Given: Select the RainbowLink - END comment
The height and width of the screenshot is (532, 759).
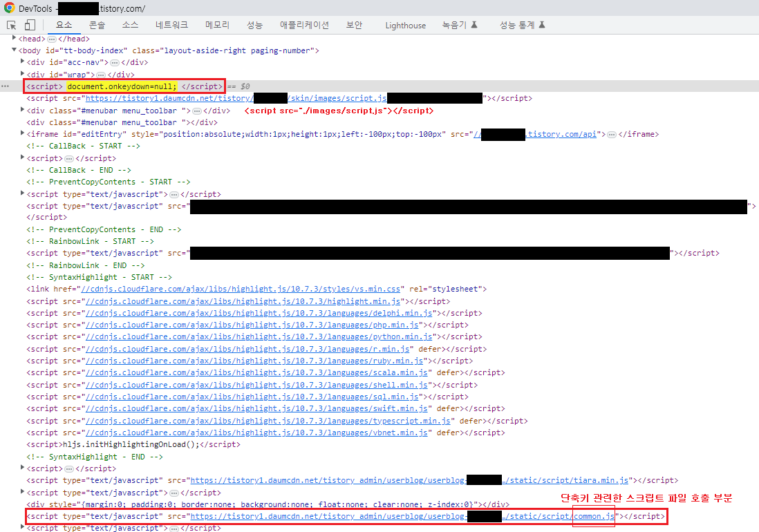Looking at the screenshot, I should [x=85, y=265].
